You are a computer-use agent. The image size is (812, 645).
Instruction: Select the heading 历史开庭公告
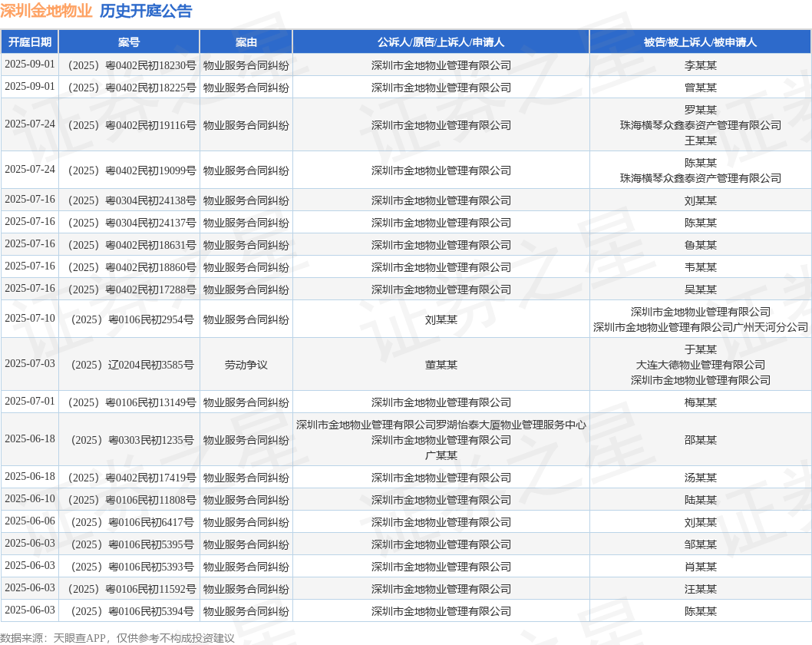tap(146, 11)
